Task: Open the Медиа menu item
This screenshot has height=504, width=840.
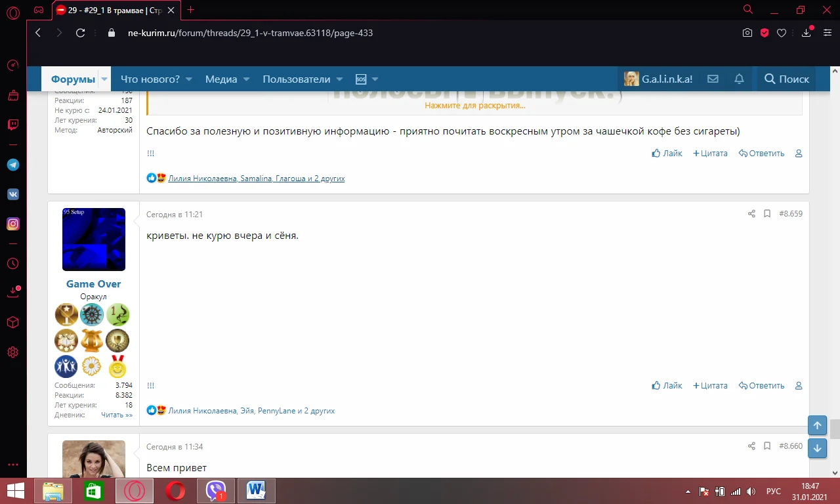Action: click(221, 79)
